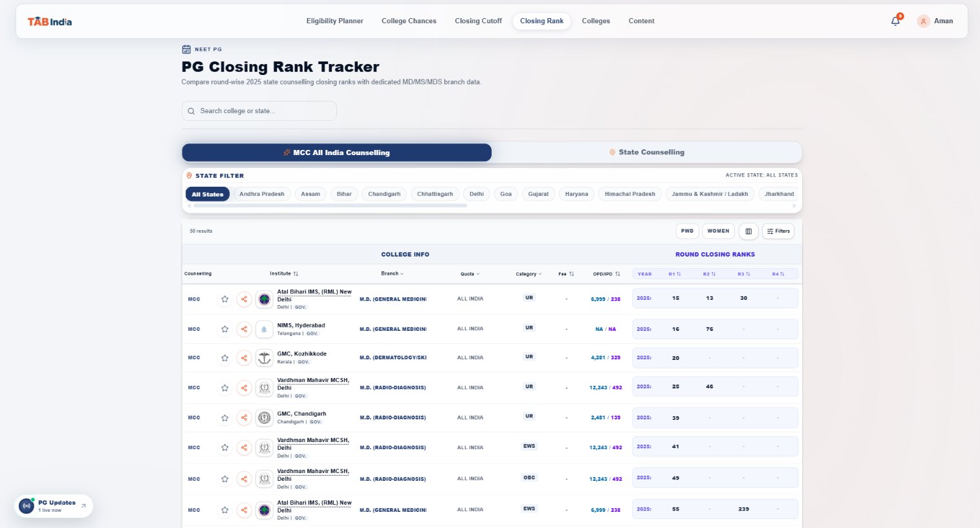
Task: Open the Branch column dropdown
Action: pos(392,273)
